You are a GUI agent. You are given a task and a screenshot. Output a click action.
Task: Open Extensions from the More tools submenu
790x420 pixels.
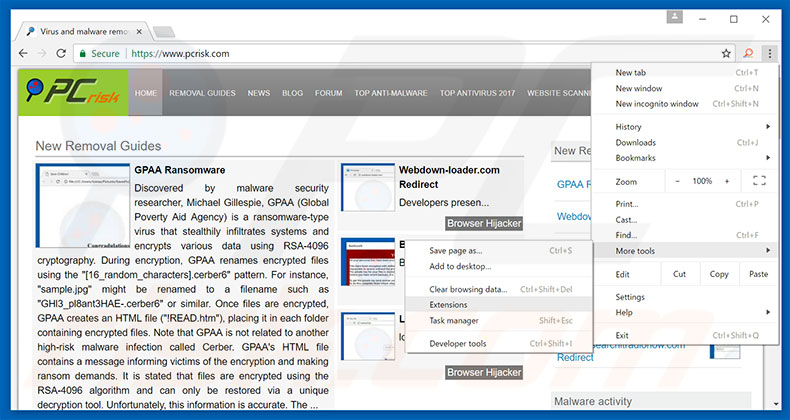(x=499, y=305)
